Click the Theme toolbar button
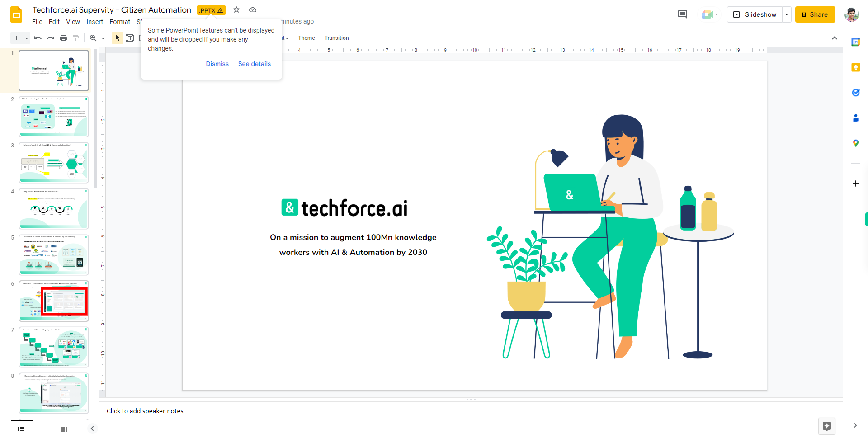Image resolution: width=868 pixels, height=438 pixels. [307, 38]
